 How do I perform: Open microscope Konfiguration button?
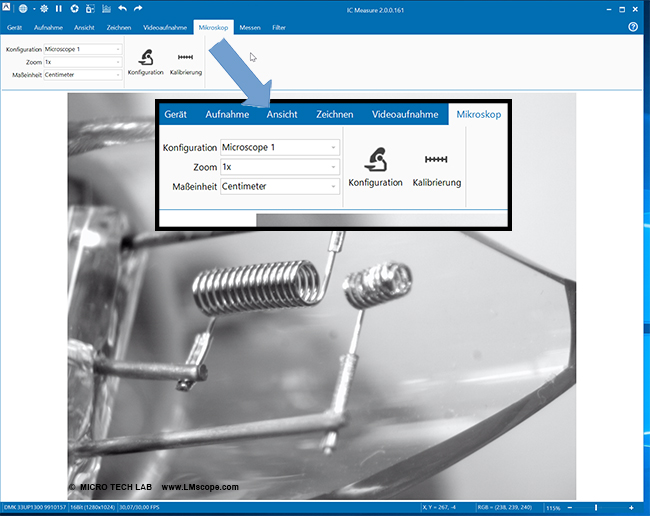tap(146, 62)
